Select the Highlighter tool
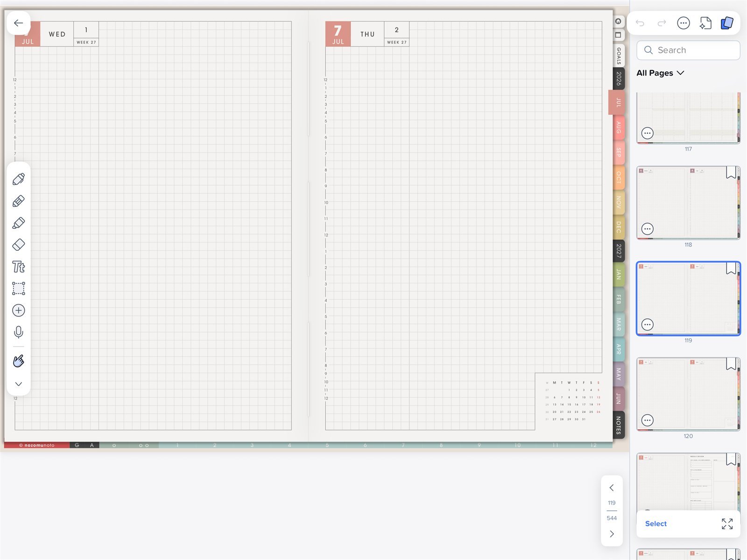 [x=19, y=223]
